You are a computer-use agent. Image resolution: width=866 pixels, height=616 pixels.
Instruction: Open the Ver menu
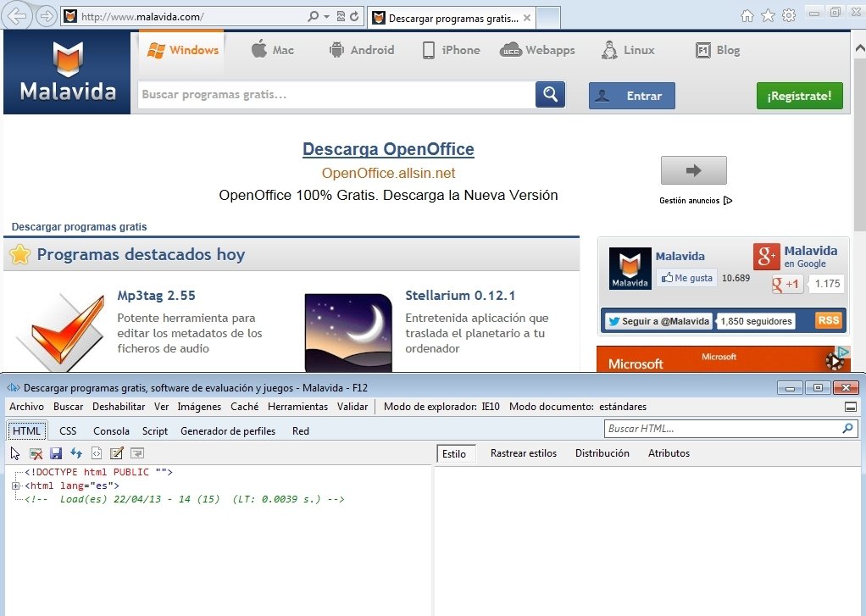point(161,407)
